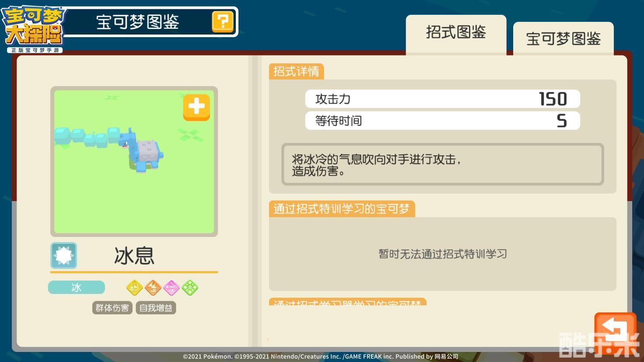The width and height of the screenshot is (644, 362).
Task: Tap the yellow wait-time stone icon
Action: 134,288
